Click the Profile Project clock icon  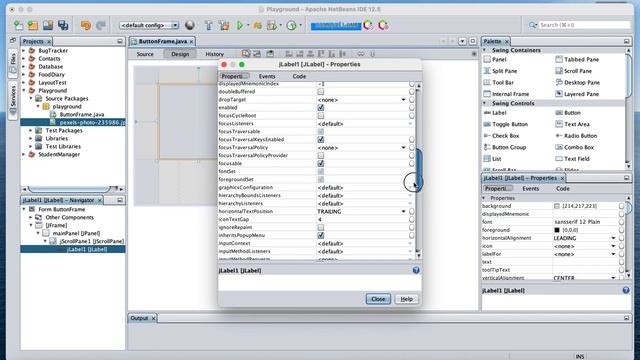pos(291,25)
